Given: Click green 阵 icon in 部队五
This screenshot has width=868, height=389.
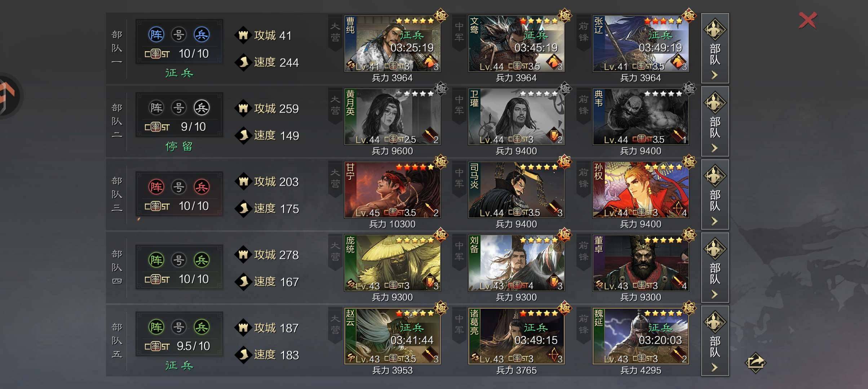Looking at the screenshot, I should click(x=156, y=327).
